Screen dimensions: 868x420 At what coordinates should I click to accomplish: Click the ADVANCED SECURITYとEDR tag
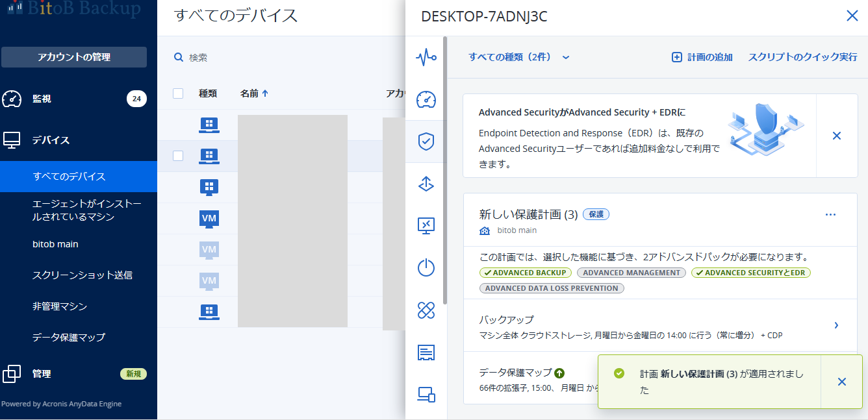tap(751, 273)
